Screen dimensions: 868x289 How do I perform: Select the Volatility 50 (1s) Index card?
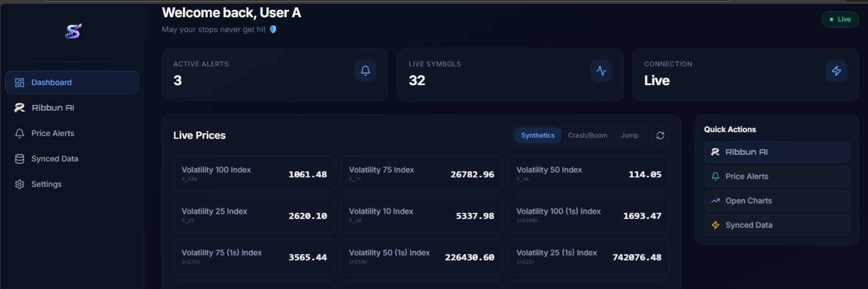pyautogui.click(x=421, y=257)
